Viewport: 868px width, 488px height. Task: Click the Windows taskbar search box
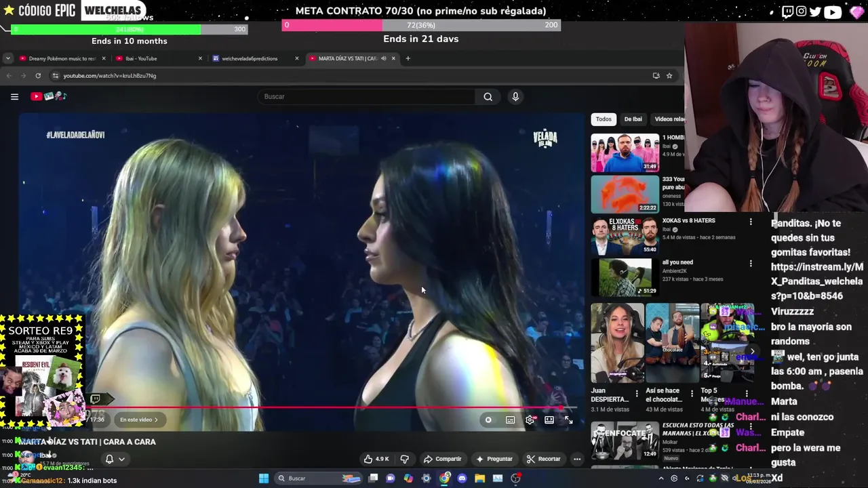pos(318,479)
